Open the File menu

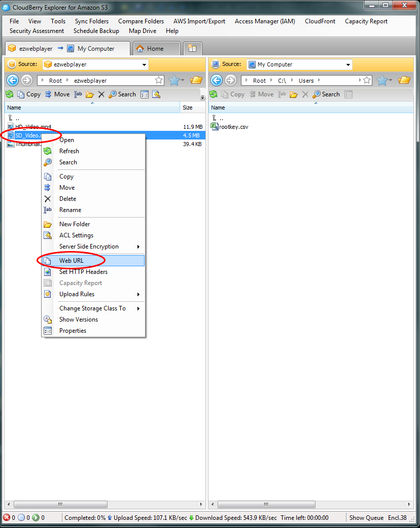click(14, 21)
